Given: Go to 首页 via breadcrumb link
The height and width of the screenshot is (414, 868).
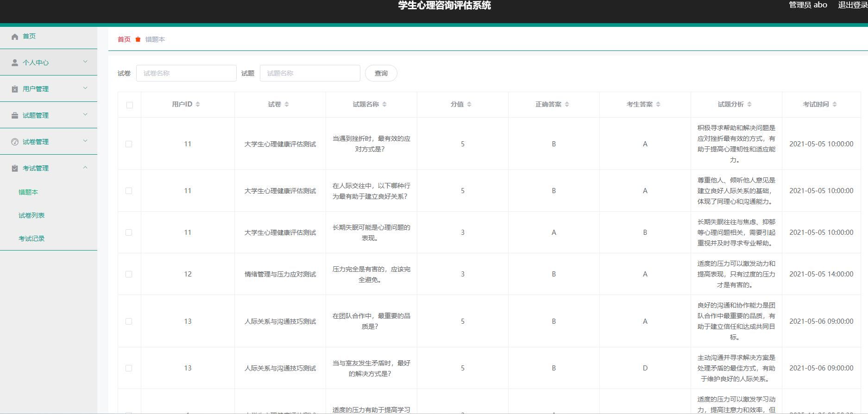Looking at the screenshot, I should [124, 39].
